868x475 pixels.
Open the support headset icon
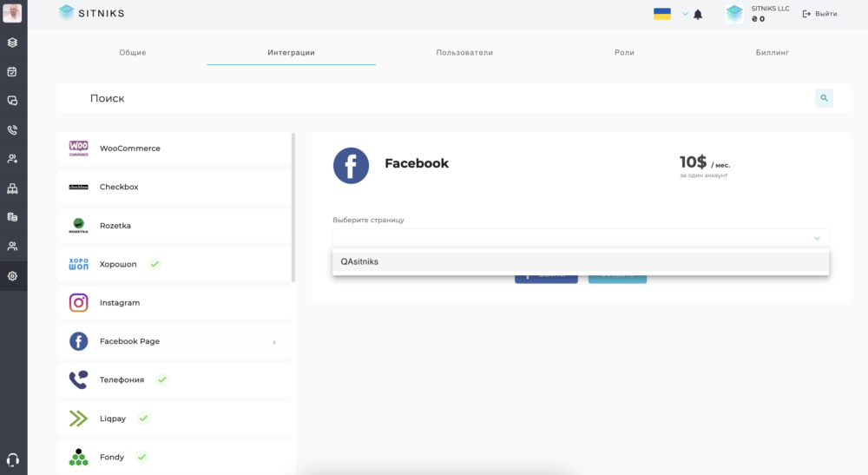click(x=13, y=460)
